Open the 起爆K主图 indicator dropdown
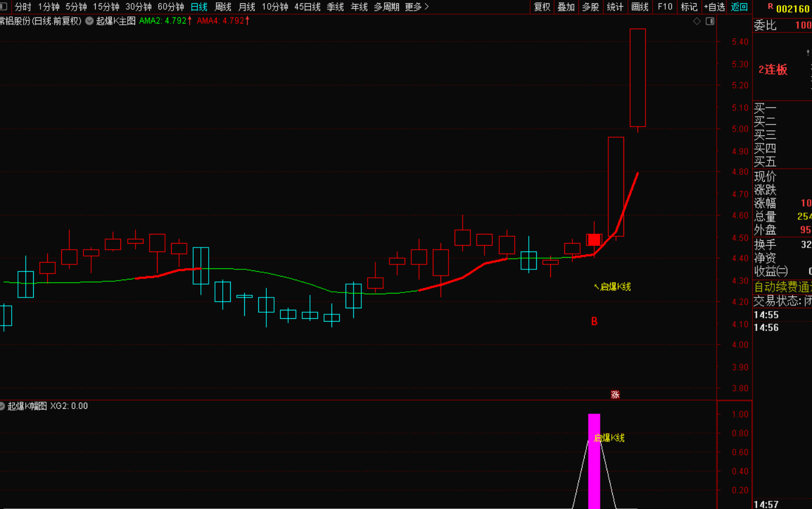 [89, 21]
